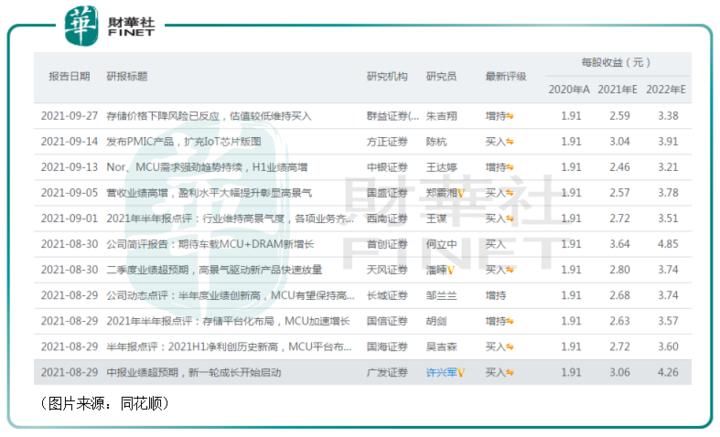Open 国信证券 report 存储平台化布局,MCU加速增长
720x437 pixels.
click(x=228, y=321)
